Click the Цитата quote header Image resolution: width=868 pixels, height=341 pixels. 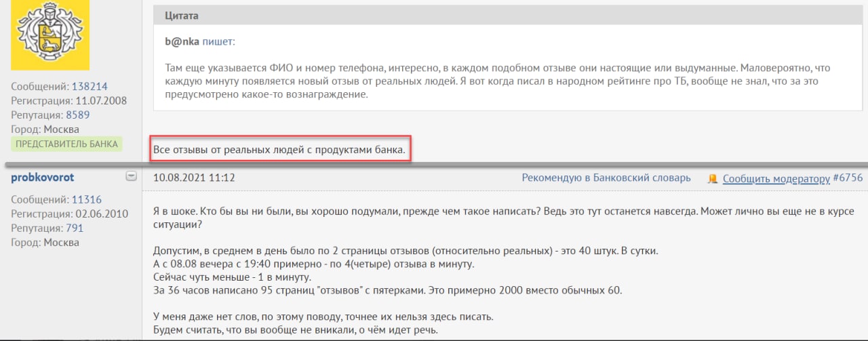(508, 16)
